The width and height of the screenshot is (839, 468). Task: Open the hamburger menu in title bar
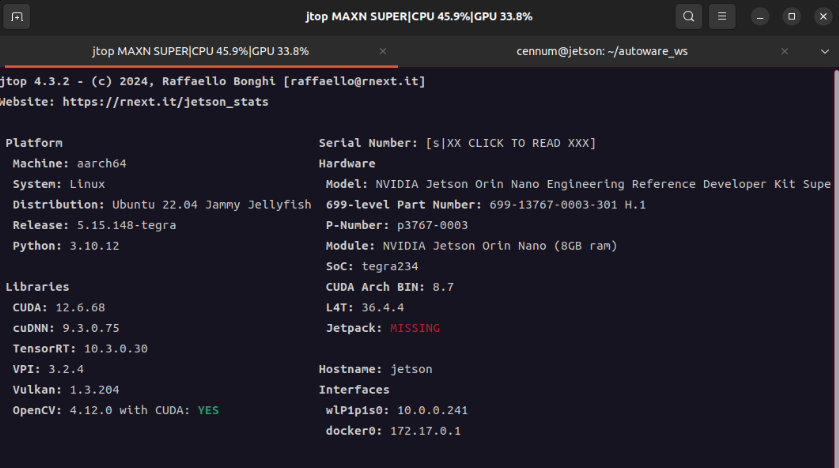point(722,16)
